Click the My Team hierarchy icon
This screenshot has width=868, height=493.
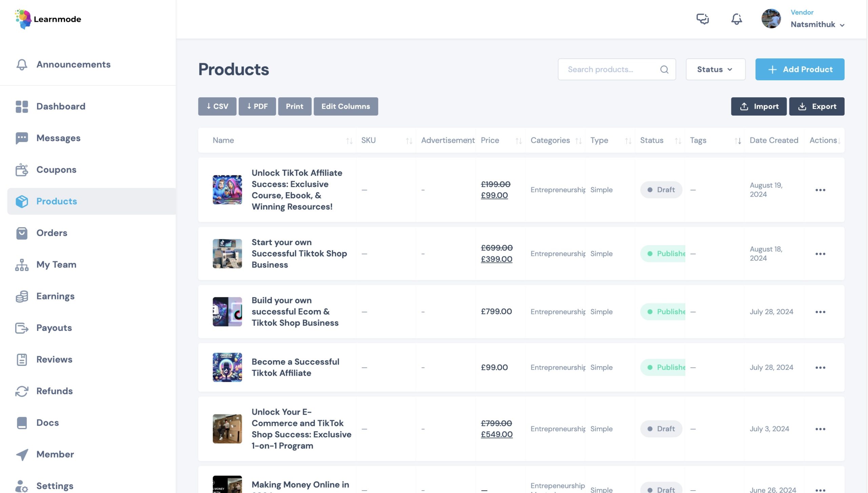[x=22, y=265]
